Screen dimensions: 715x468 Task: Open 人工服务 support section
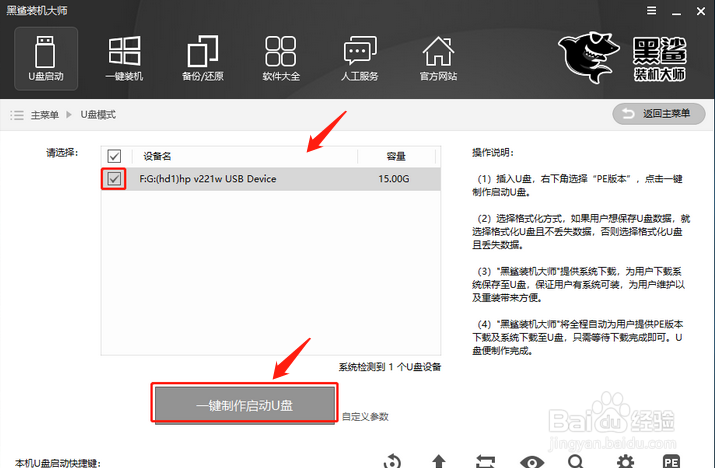(x=360, y=59)
